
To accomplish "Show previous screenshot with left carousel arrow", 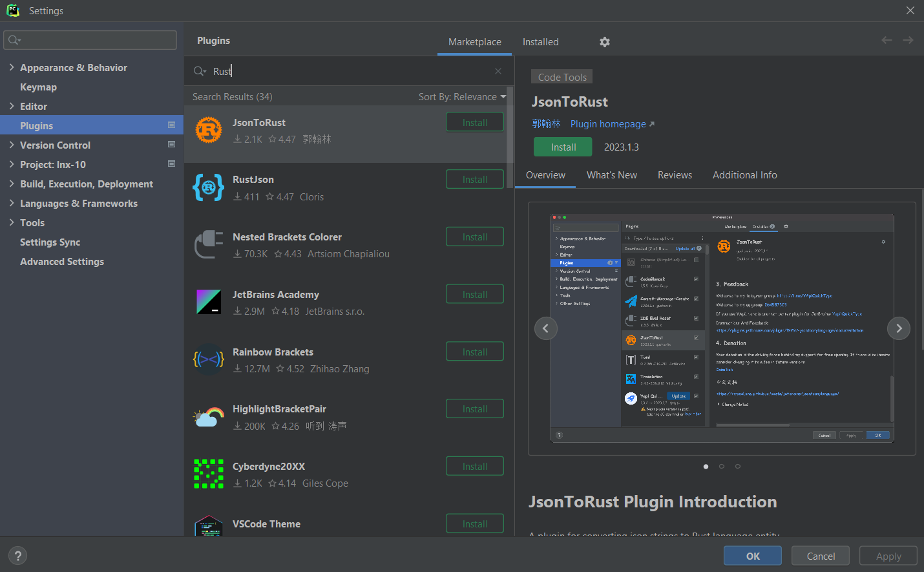I will (545, 328).
